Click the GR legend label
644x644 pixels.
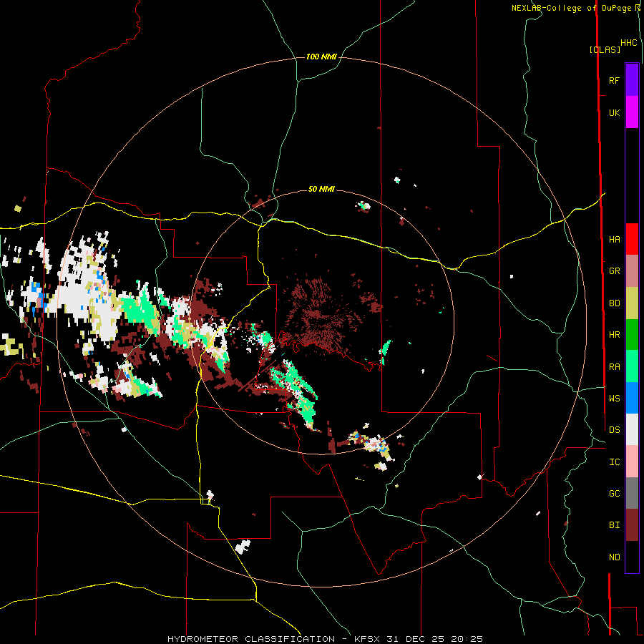[614, 271]
